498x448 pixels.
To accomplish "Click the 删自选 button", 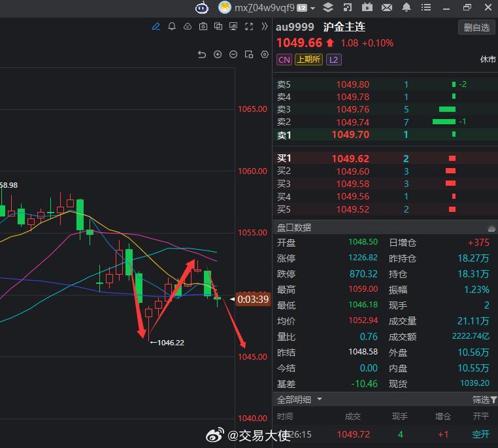I will click(476, 27).
